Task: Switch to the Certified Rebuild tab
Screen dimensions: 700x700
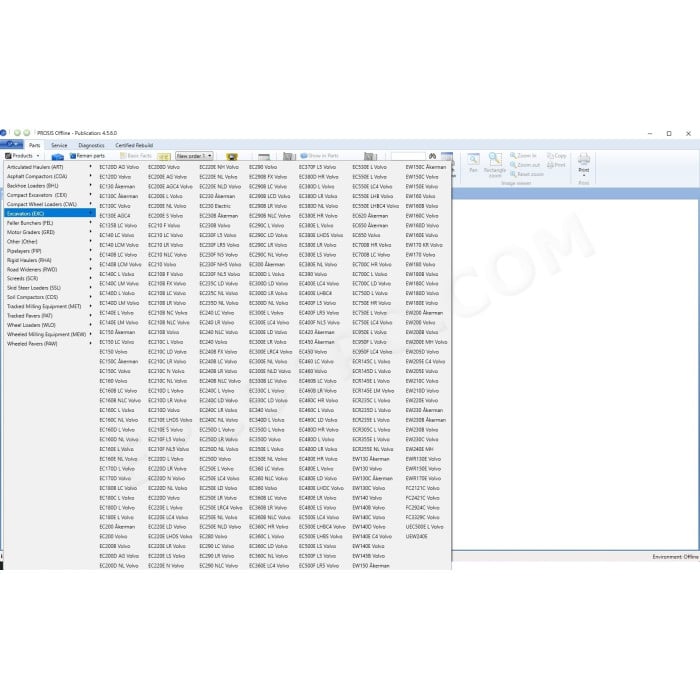Action: (134, 145)
